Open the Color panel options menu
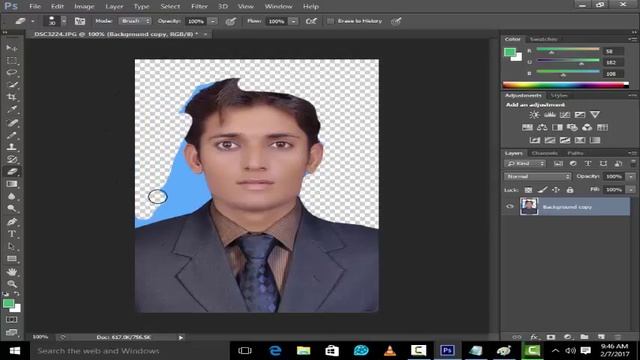Screen dimensions: 640x360 (633, 39)
